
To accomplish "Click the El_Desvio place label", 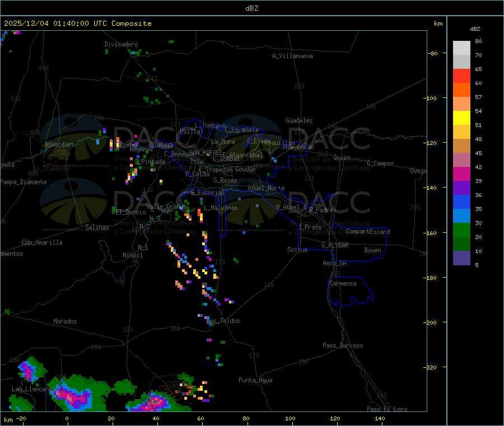I will [x=130, y=212].
